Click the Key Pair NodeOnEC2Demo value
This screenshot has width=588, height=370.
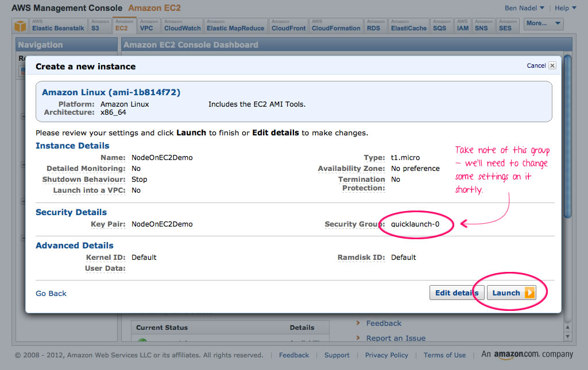[x=162, y=224]
